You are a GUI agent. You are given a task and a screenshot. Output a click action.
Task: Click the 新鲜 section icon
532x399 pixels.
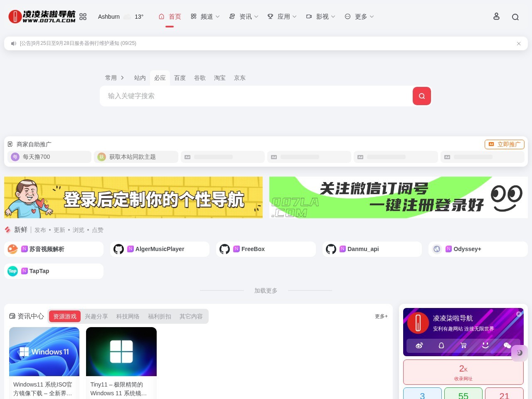pyautogui.click(x=7, y=230)
